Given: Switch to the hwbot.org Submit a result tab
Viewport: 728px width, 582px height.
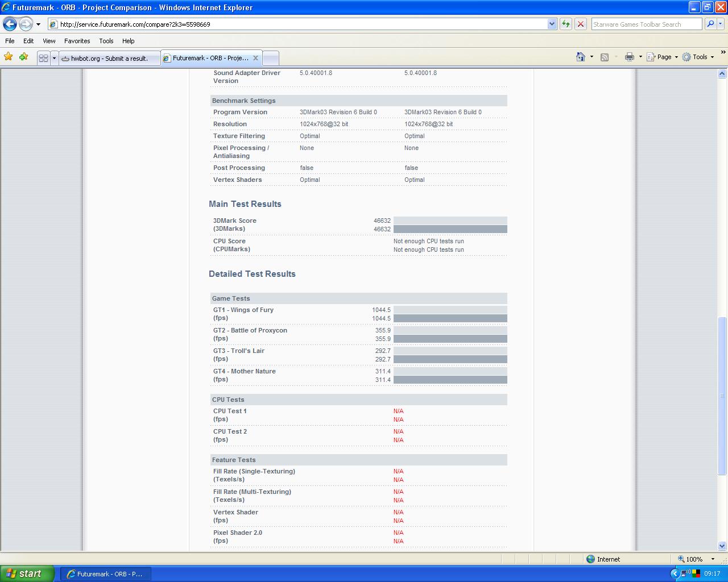Looking at the screenshot, I should coord(109,58).
